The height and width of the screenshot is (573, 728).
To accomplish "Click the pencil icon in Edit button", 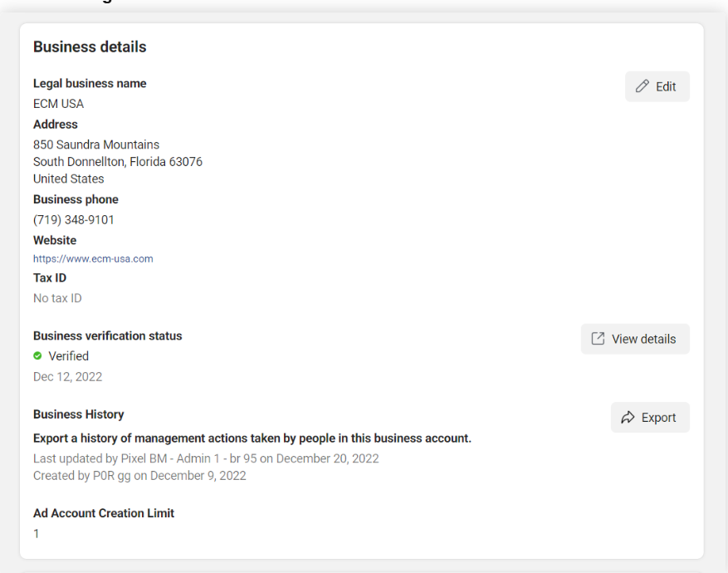I will tap(642, 86).
